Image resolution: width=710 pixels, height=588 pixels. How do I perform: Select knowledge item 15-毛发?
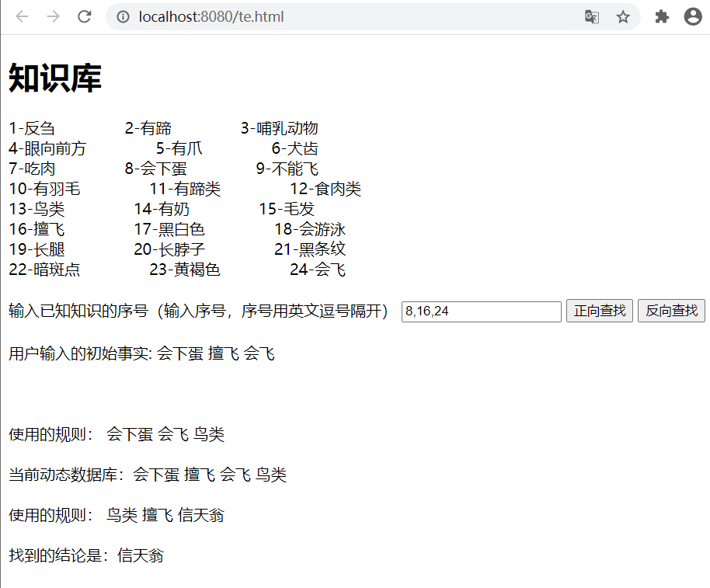[x=287, y=209]
